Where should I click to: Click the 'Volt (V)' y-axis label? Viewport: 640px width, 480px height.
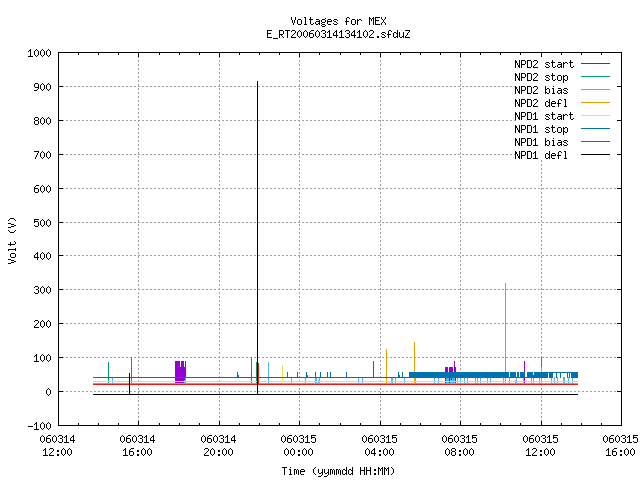(x=12, y=240)
